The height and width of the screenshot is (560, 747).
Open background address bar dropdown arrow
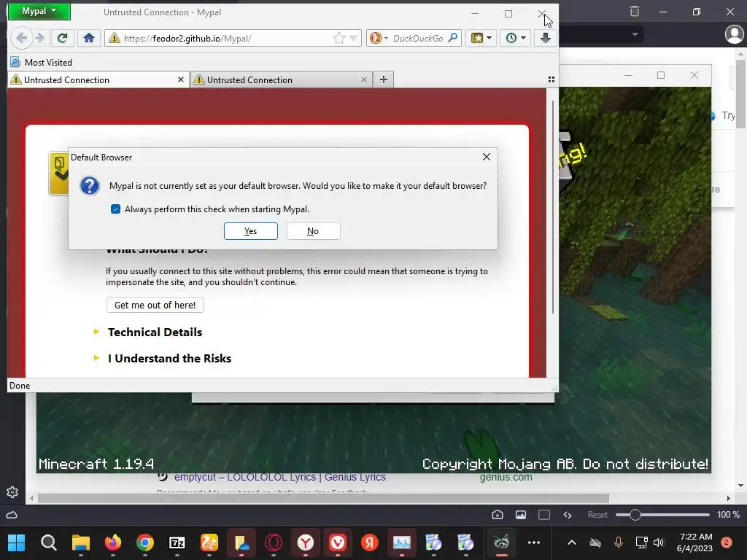635,34
